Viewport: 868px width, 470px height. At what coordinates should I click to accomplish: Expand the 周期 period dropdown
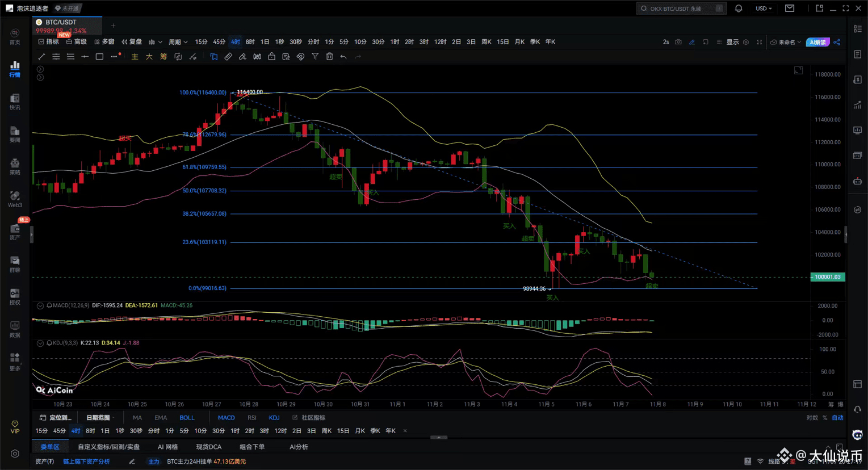(x=178, y=42)
